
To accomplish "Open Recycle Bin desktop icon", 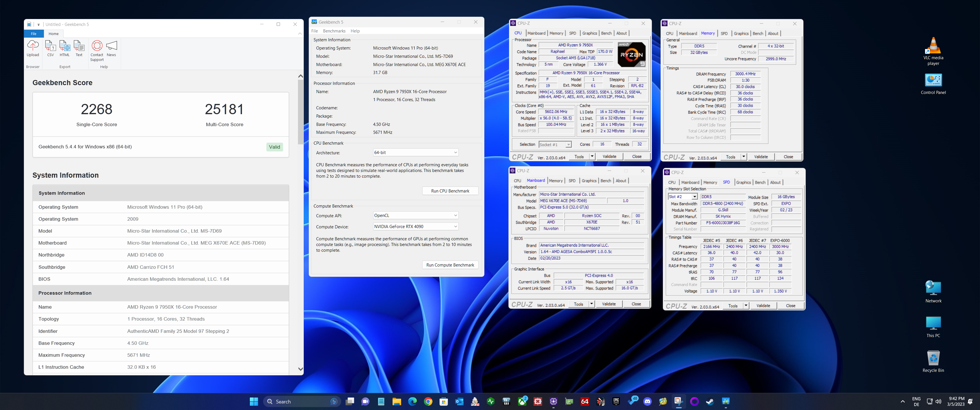I will 933,361.
